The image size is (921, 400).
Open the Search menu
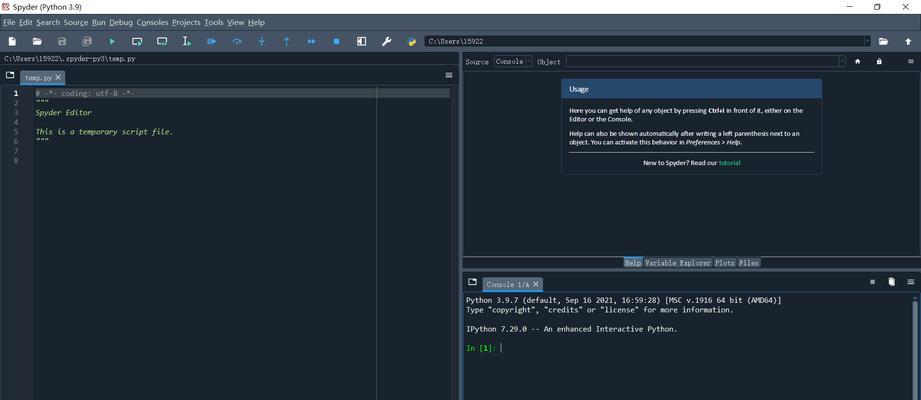pyautogui.click(x=48, y=22)
